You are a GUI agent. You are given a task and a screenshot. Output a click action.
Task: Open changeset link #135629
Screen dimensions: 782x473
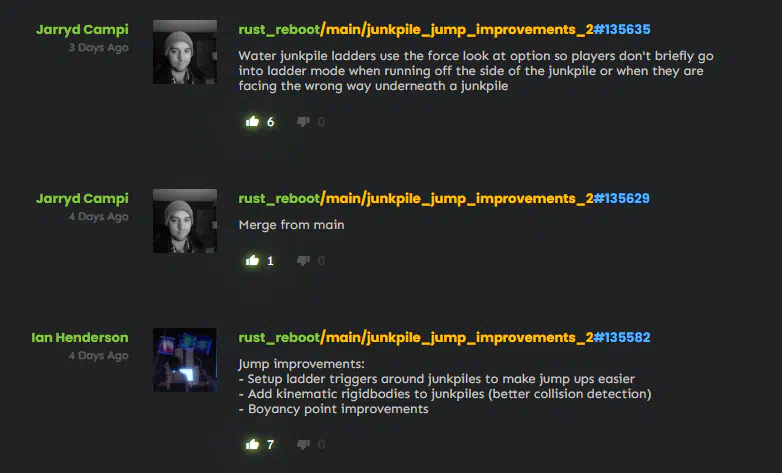coord(622,199)
